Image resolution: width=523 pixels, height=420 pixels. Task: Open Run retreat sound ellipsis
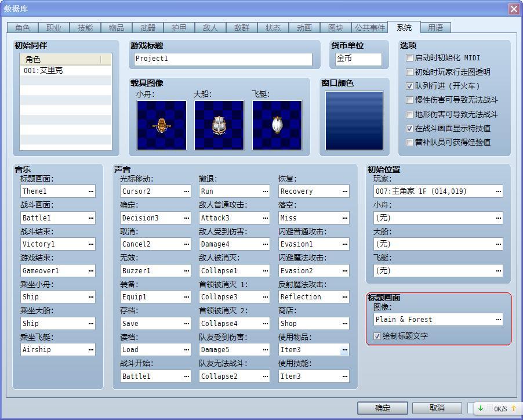tap(265, 191)
